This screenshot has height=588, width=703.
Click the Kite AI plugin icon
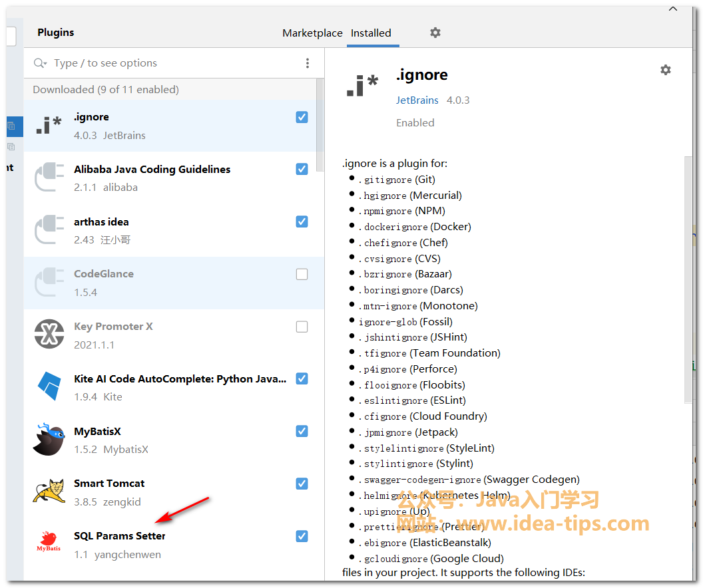(x=49, y=386)
